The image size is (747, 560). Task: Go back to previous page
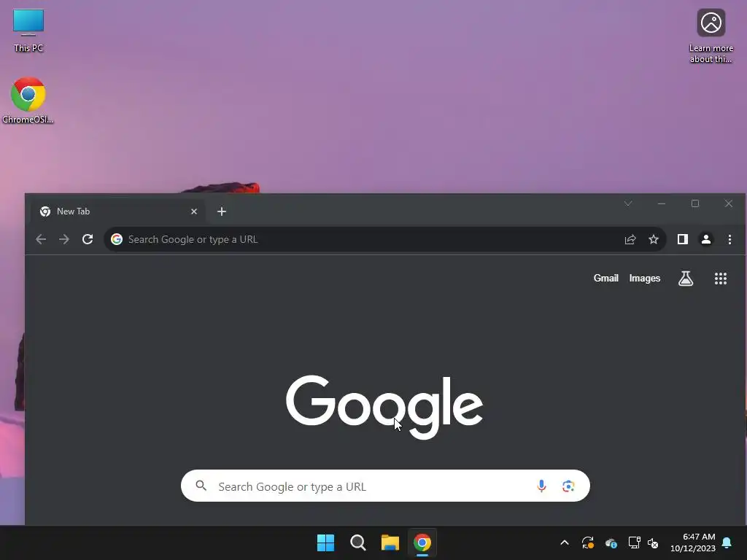(x=41, y=239)
